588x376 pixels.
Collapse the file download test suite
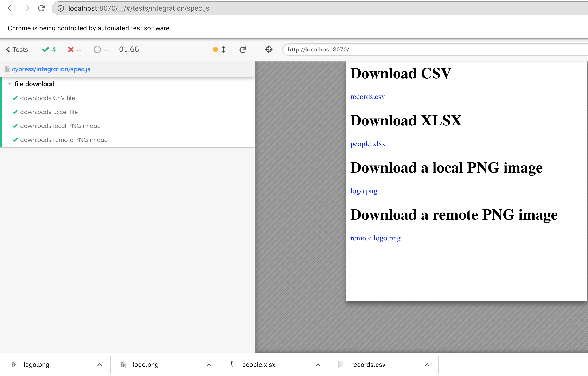(x=10, y=84)
